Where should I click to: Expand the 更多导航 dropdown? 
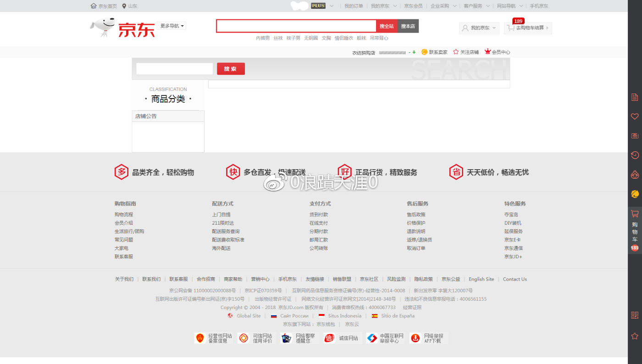172,26
